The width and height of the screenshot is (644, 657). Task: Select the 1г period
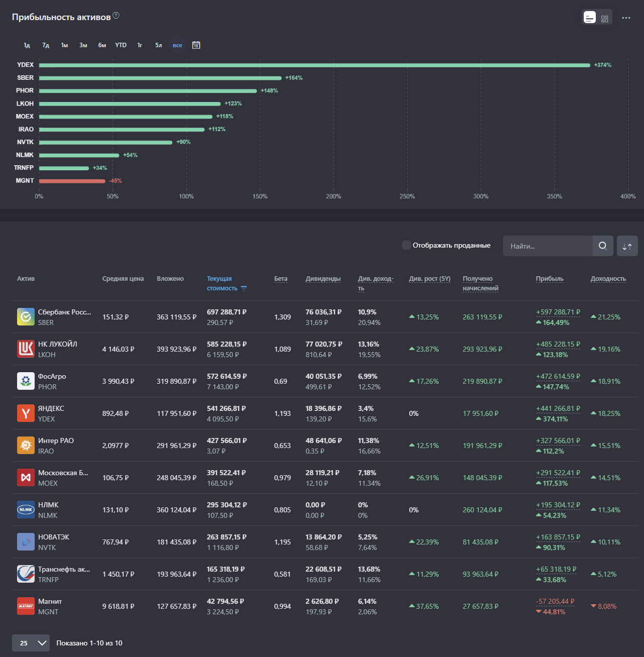[140, 45]
